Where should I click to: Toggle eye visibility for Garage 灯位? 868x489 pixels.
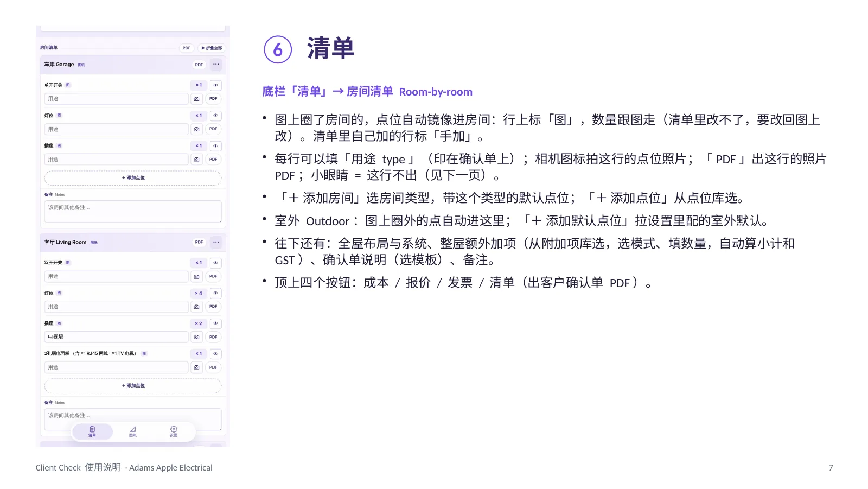(215, 116)
